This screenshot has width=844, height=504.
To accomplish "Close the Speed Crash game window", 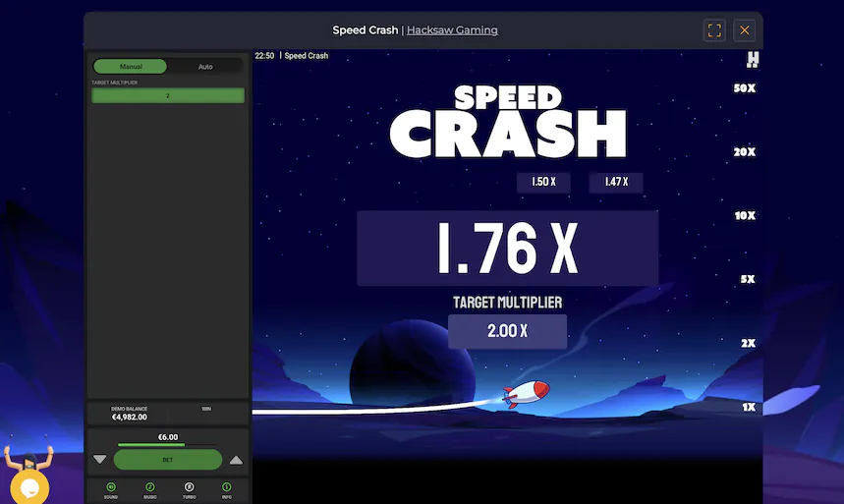I will pos(745,30).
